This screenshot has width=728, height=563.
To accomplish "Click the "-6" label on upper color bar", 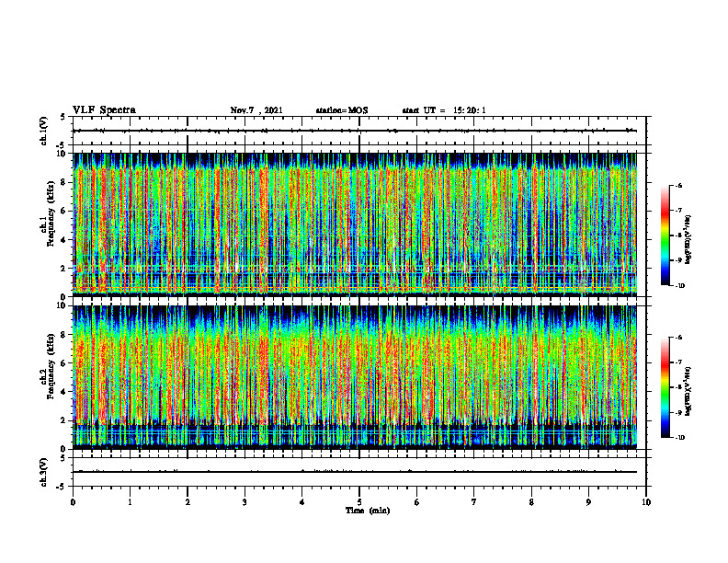I will click(679, 186).
